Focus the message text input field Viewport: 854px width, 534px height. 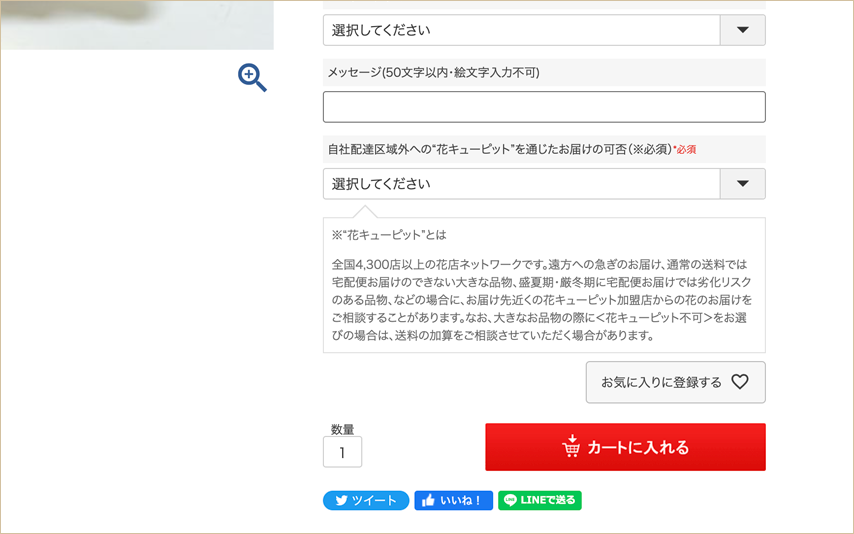click(x=544, y=107)
